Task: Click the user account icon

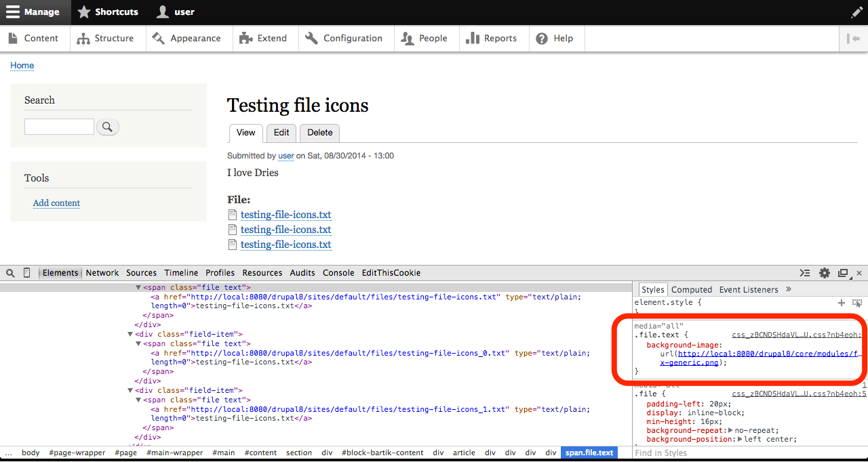Action: pyautogui.click(x=163, y=12)
